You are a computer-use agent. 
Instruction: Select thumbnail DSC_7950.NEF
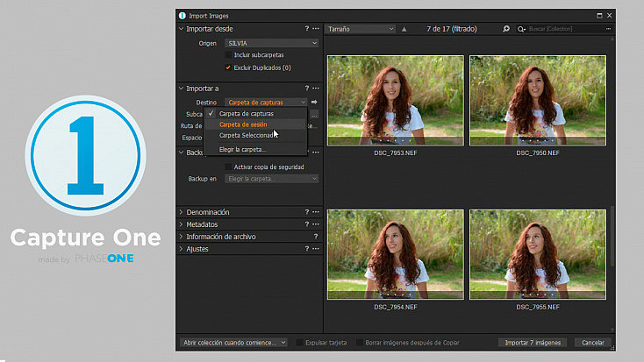coord(538,101)
